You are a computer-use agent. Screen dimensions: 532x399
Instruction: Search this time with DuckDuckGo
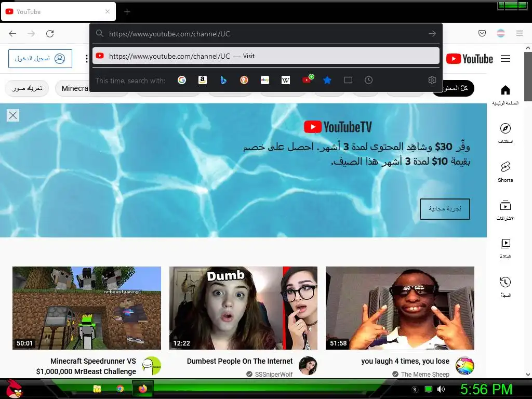(244, 80)
